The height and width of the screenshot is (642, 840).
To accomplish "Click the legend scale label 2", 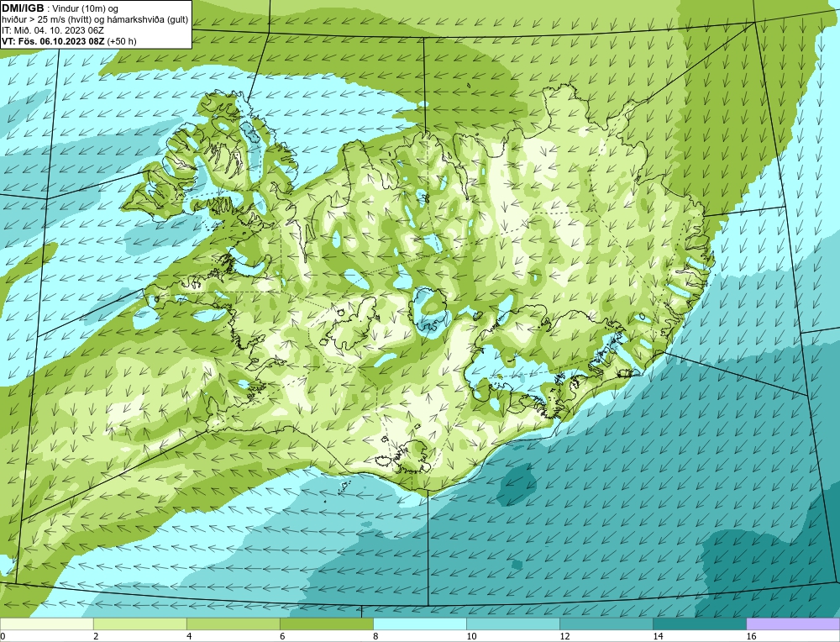I will point(96,636).
